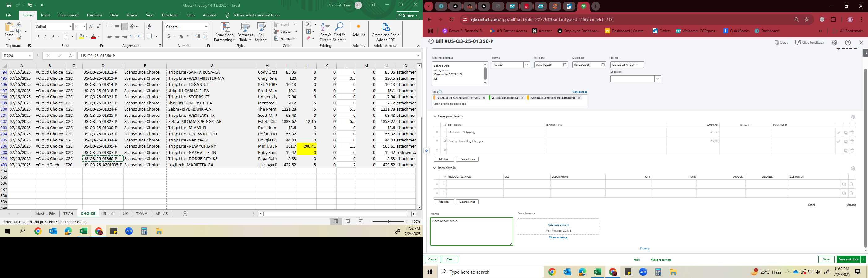Click Chrome bookmark star icon
The width and height of the screenshot is (868, 278).
coord(807,19)
